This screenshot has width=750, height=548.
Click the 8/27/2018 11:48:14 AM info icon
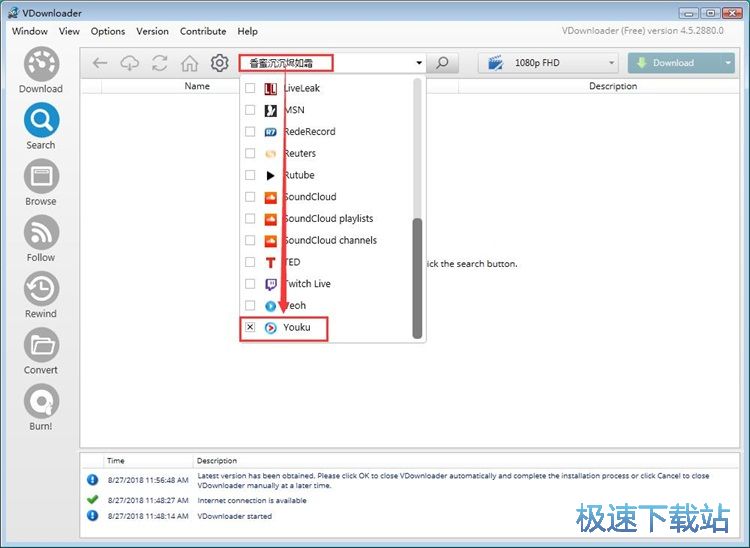[93, 515]
